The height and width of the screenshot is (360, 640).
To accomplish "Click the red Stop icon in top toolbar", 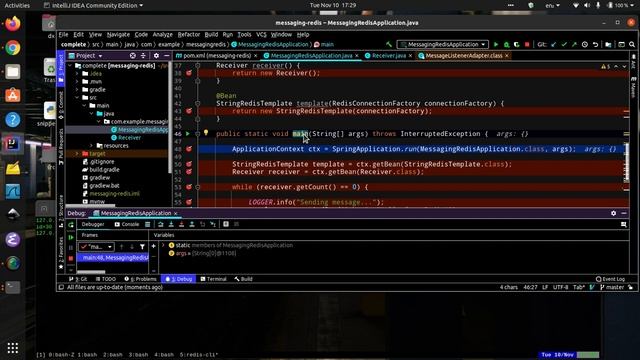I will pyautogui.click(x=527, y=44).
